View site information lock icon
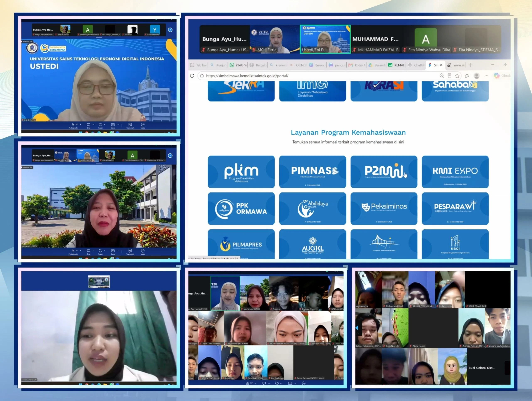Viewport: 532px width, 401px height. 202,76
